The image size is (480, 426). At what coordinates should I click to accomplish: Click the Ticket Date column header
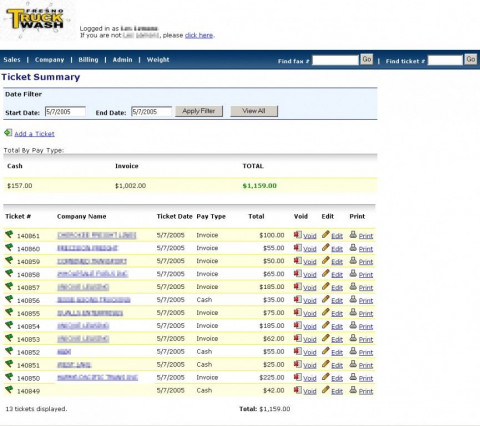(x=174, y=216)
